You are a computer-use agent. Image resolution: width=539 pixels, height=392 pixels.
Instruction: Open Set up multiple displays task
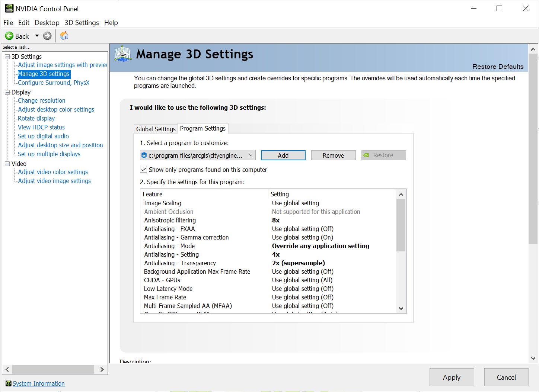49,154
